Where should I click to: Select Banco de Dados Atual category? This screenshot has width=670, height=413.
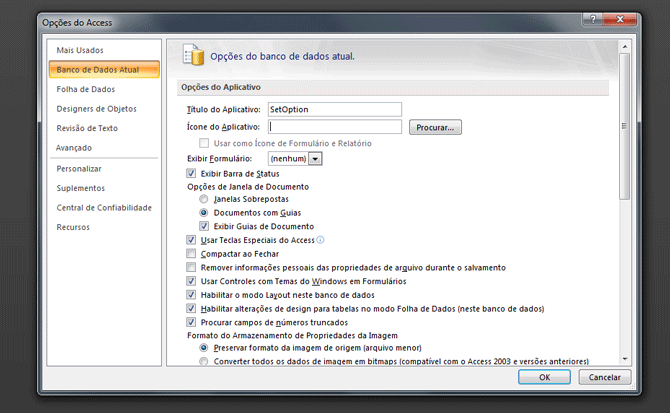point(104,70)
